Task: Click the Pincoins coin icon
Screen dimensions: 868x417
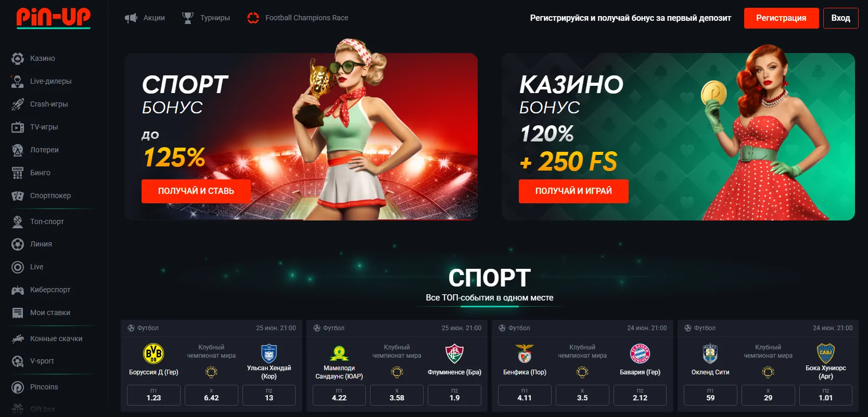Action: click(18, 387)
